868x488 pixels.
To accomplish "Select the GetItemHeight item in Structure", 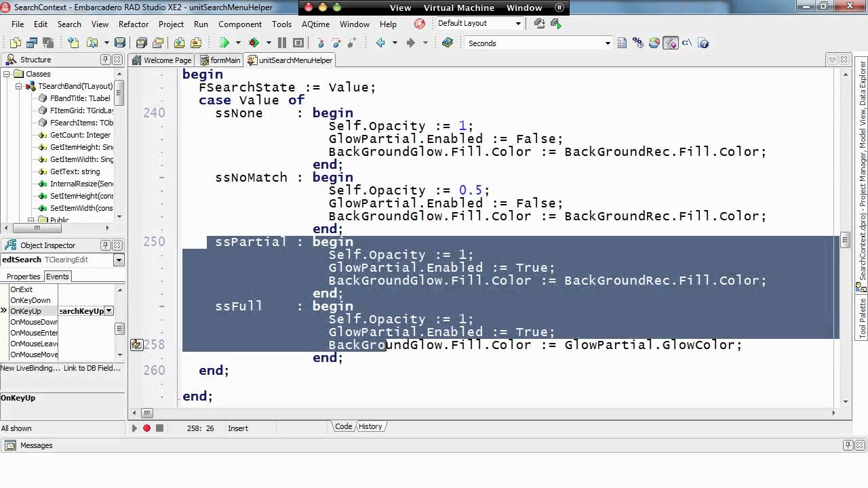I will tap(80, 147).
